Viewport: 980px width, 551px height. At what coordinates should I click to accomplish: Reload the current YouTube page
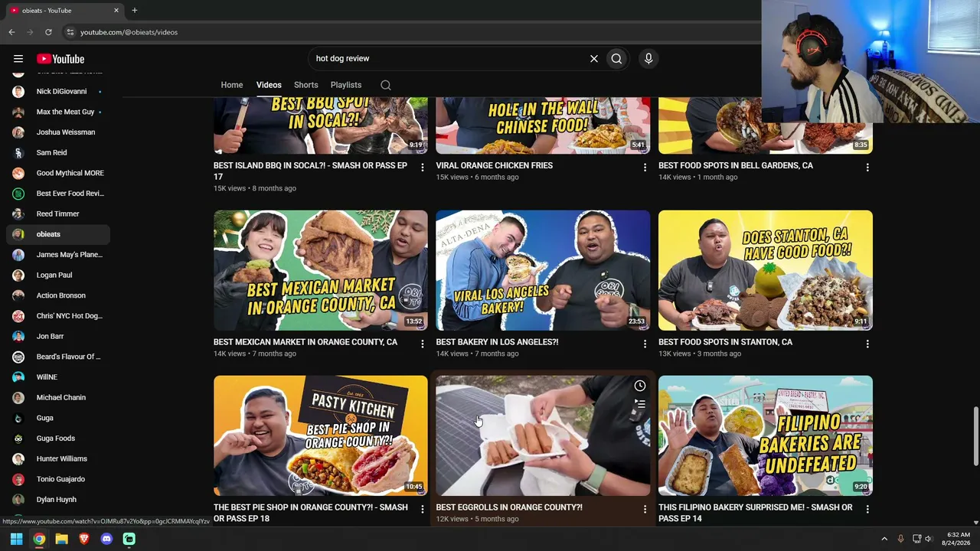48,32
